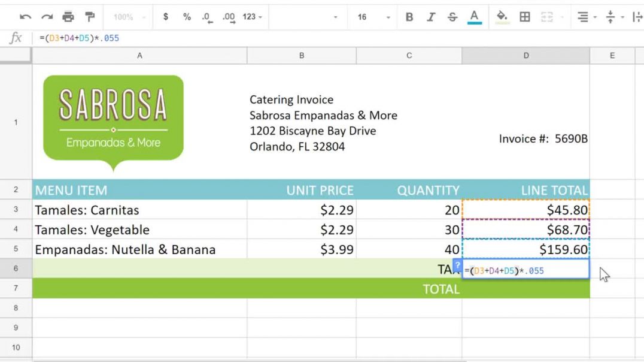Image resolution: width=644 pixels, height=362 pixels.
Task: Select row 6 header
Action: click(x=16, y=269)
